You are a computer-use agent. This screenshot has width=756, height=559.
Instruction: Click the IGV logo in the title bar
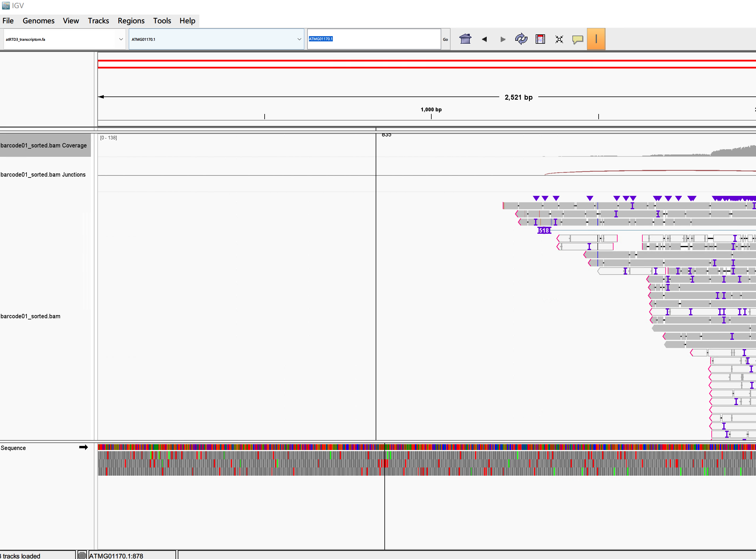5,5
